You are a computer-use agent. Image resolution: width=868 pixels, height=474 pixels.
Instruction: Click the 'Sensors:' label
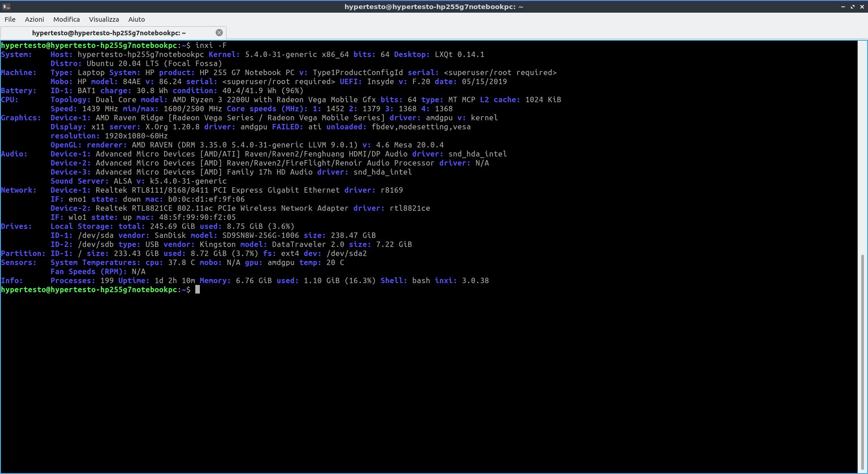(19, 262)
